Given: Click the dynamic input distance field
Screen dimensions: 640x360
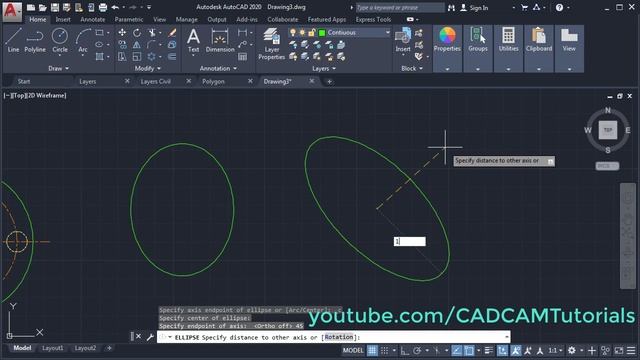Looking at the screenshot, I should point(409,242).
